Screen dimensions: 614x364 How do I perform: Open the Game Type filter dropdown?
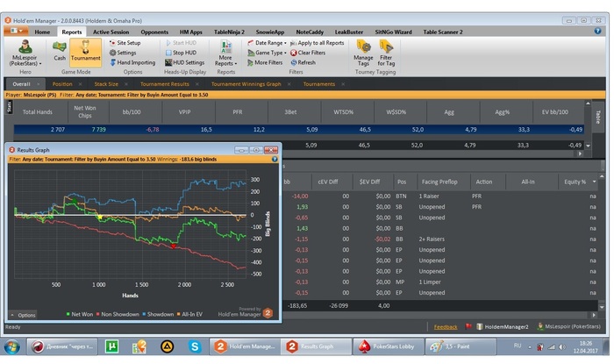tap(267, 53)
